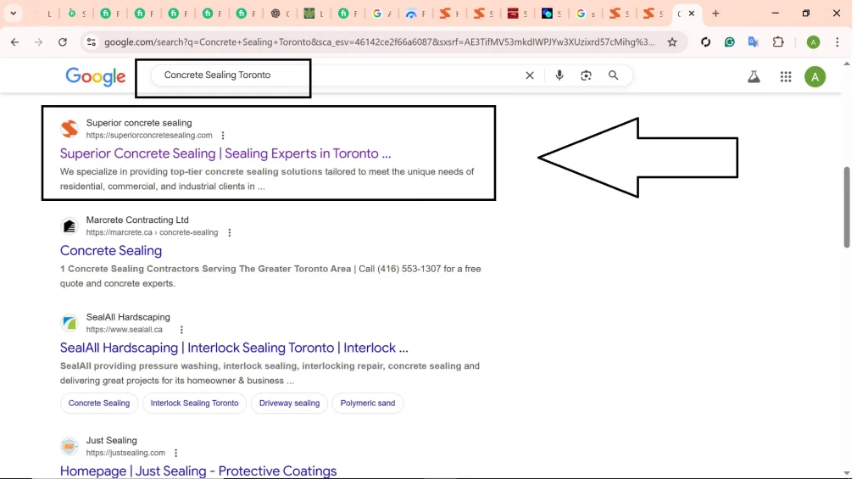Click the address bar URL
The image size is (868, 479).
click(379, 42)
